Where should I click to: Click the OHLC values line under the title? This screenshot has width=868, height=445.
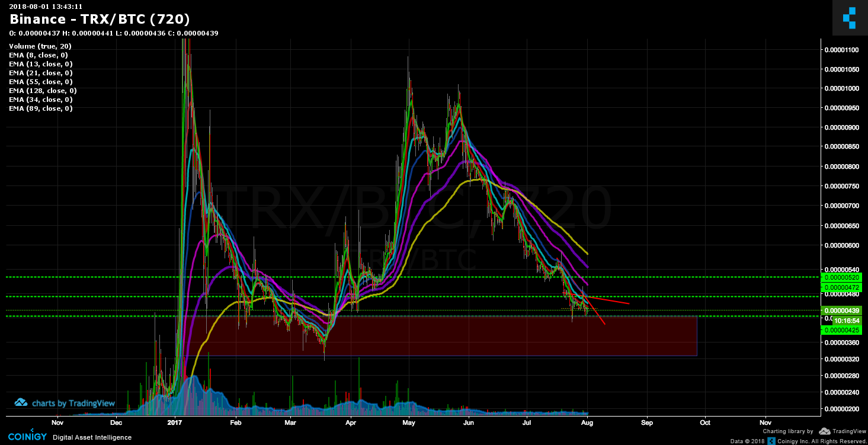[113, 33]
